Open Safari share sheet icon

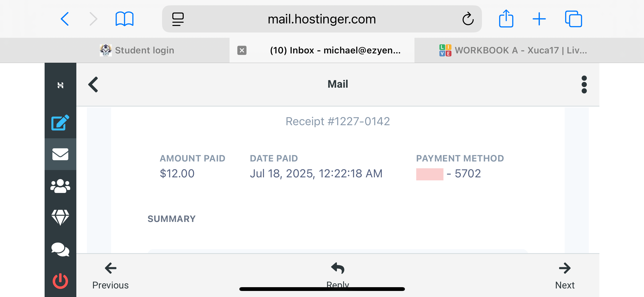[506, 19]
